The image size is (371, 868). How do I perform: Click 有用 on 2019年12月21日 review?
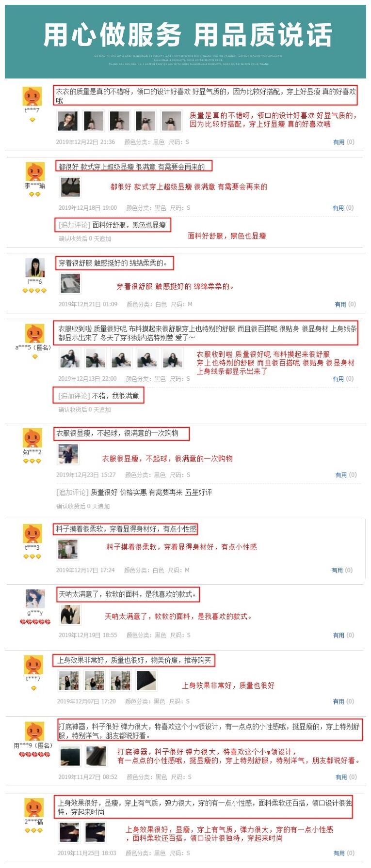[340, 304]
